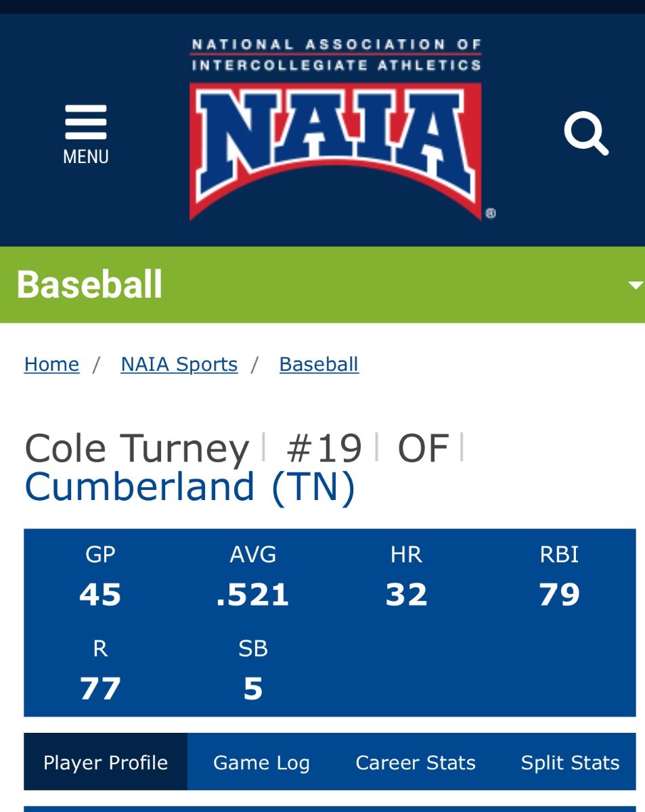Image resolution: width=645 pixels, height=812 pixels.
Task: Open the green Baseball section bar
Action: pyautogui.click(x=322, y=285)
